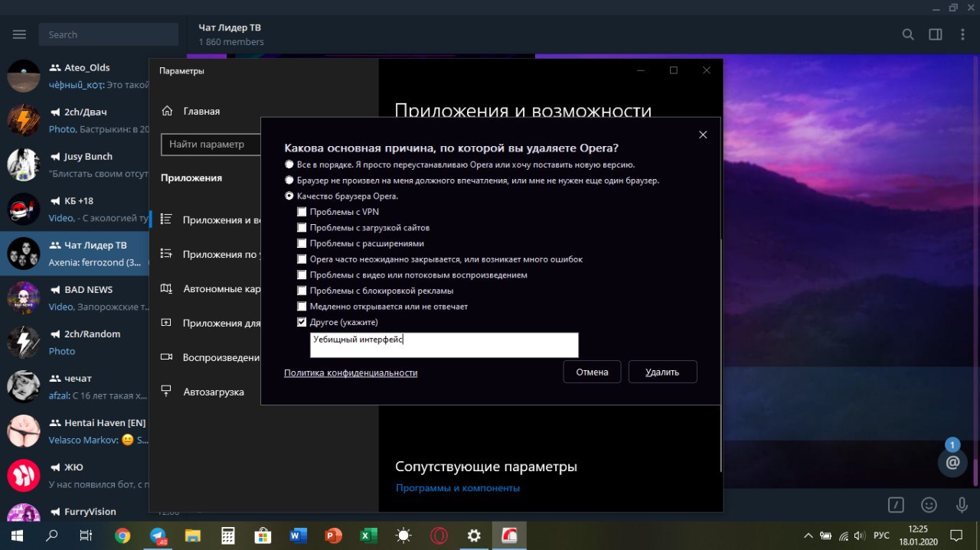
Task: Click 'Найти параметр' search box in Settings
Action: point(211,144)
